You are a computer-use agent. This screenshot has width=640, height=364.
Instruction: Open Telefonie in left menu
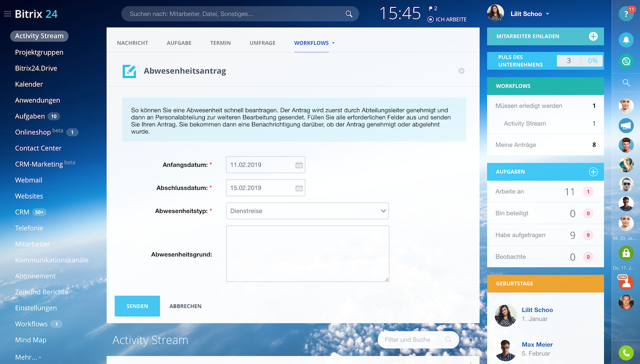(29, 228)
